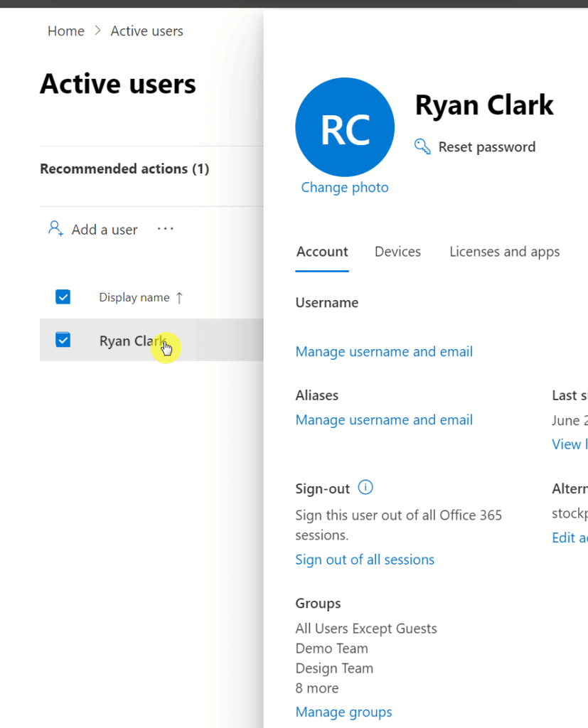Open the more actions ellipsis menu

166,229
